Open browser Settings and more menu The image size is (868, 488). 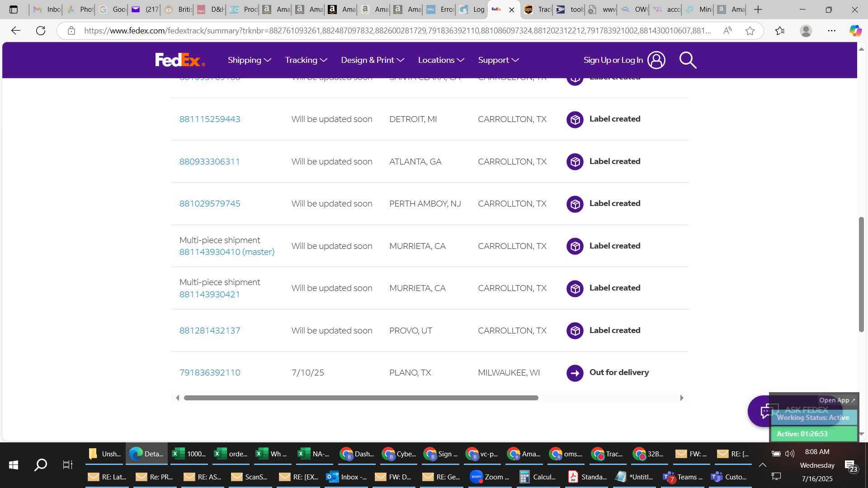832,31
